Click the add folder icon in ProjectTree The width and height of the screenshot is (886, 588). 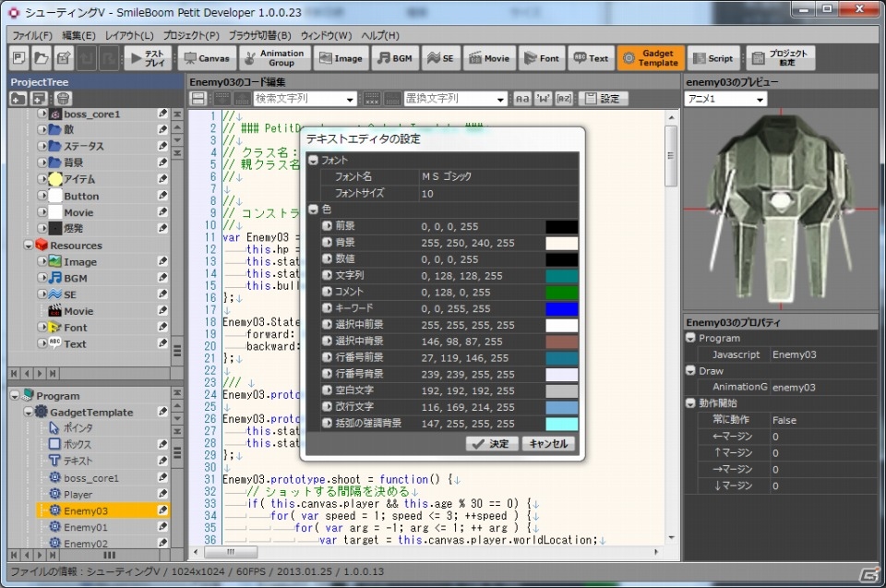pyautogui.click(x=18, y=99)
